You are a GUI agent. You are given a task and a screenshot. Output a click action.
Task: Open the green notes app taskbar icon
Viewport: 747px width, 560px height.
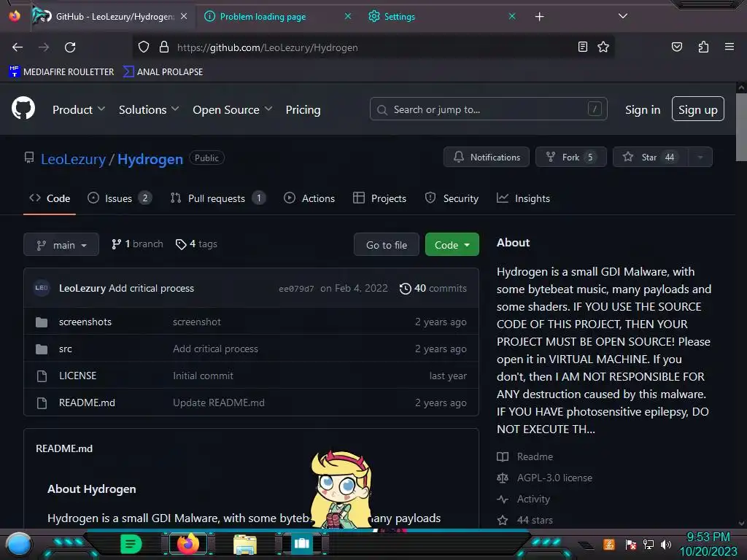pyautogui.click(x=131, y=544)
